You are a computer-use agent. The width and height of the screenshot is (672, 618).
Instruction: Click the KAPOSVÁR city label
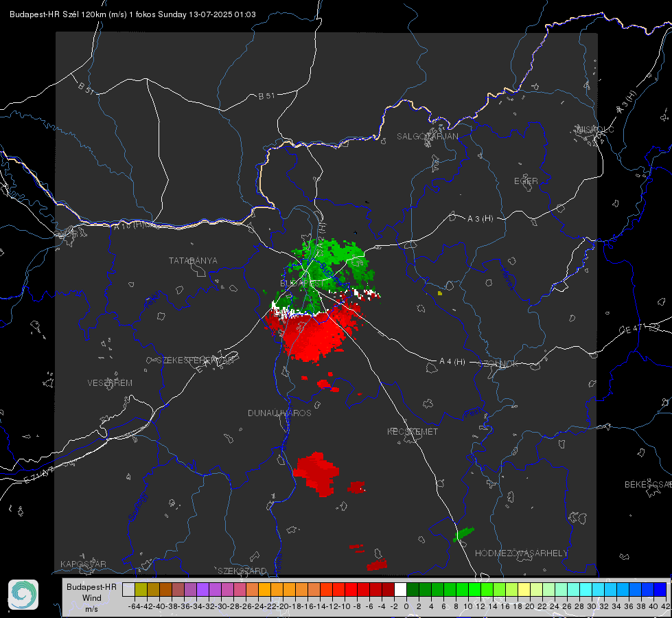(x=83, y=564)
